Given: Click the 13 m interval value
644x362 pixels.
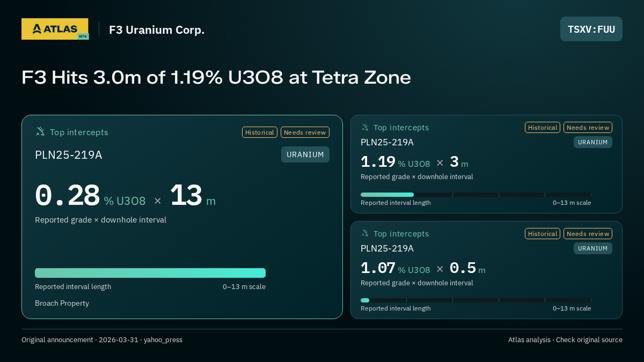Looking at the screenshot, I should (x=186, y=196).
